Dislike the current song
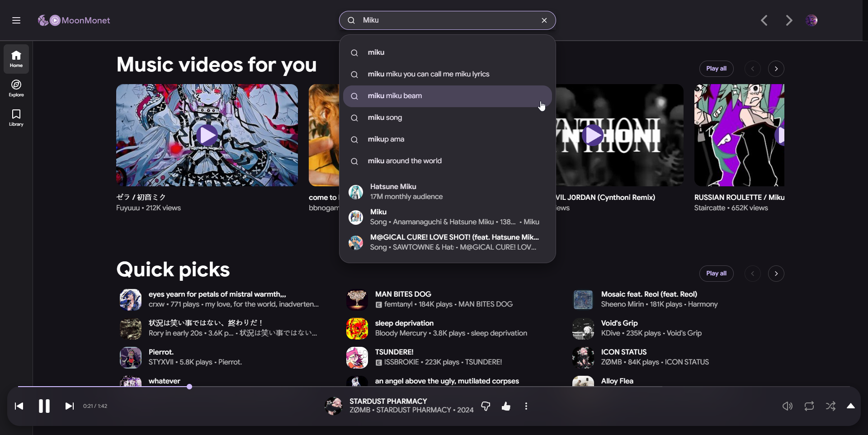868x435 pixels. [486, 406]
